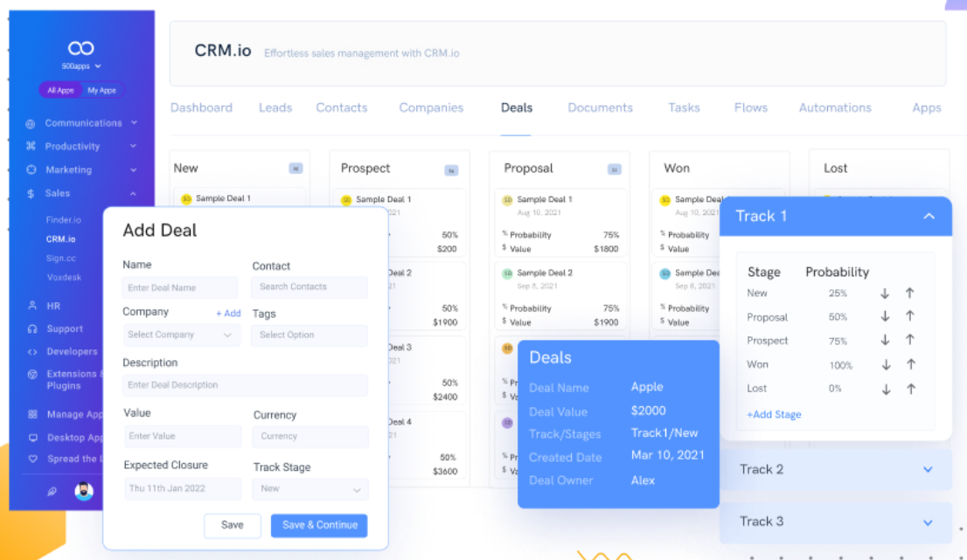
Task: Click the Support headset icon
Action: [x=32, y=329]
